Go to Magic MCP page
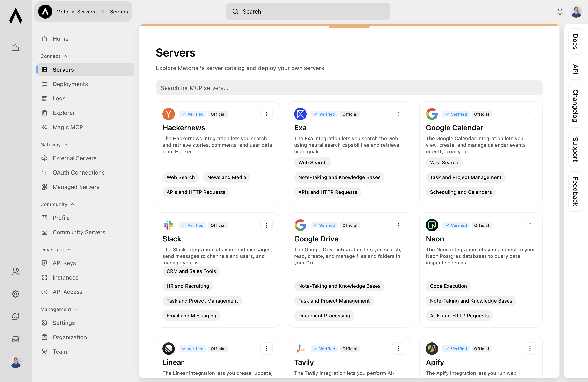Viewport: 588px width, 382px height. (x=68, y=127)
